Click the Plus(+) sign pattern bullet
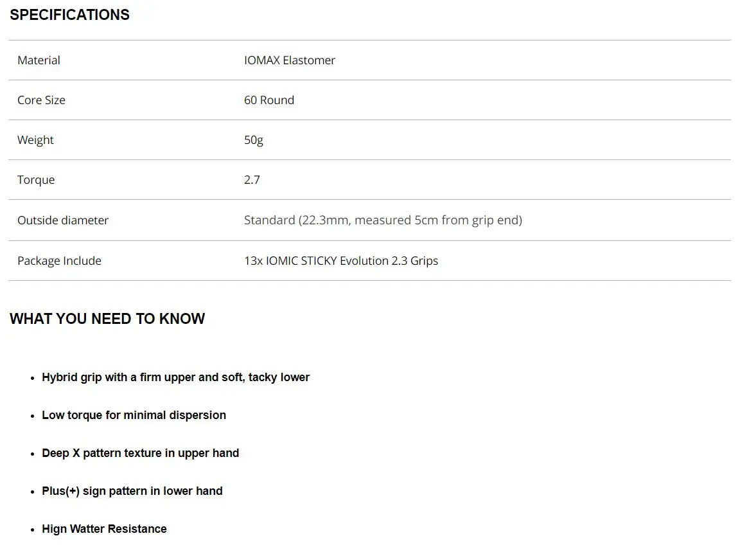Viewport: 756px width, 545px height. point(132,491)
